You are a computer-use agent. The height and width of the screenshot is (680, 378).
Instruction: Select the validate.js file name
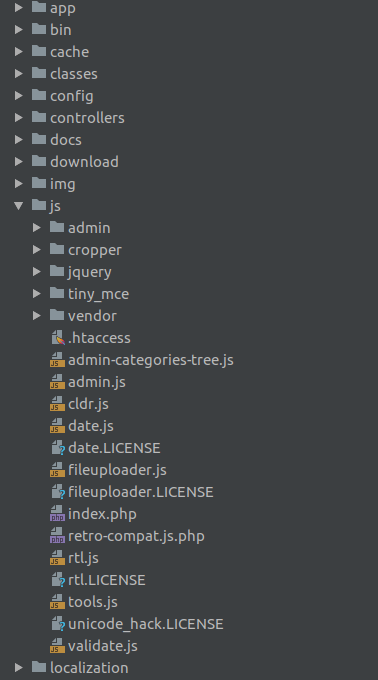pos(103,646)
